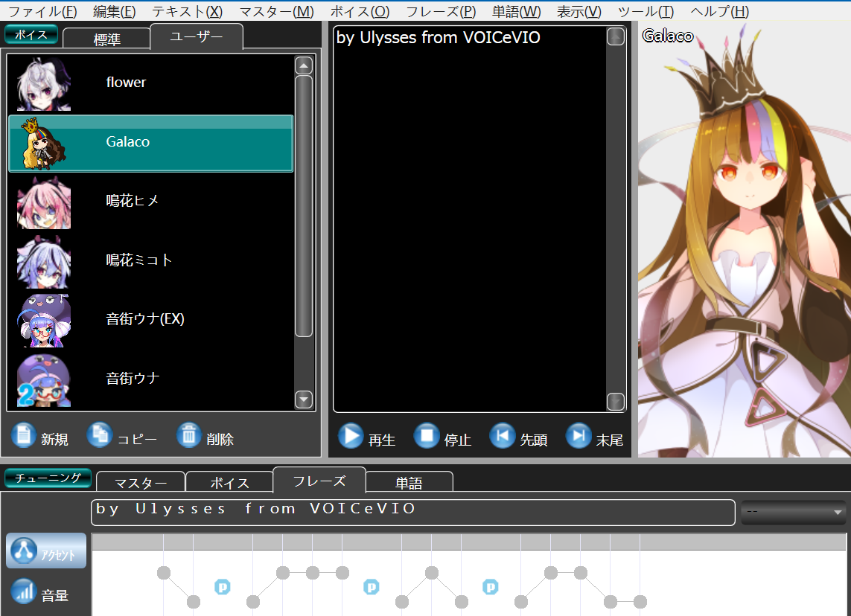
Task: Click the 削除 (delete) trash icon
Action: click(189, 435)
